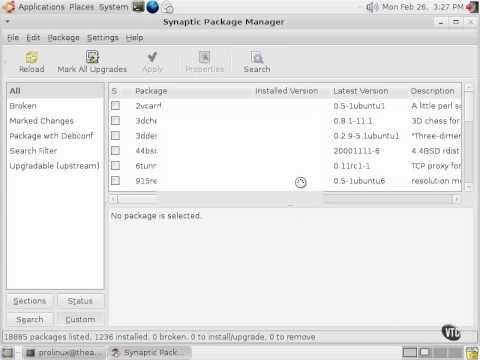Screen dimensions: 480x360
Task: Select the All filter
Action: pyautogui.click(x=55, y=91)
